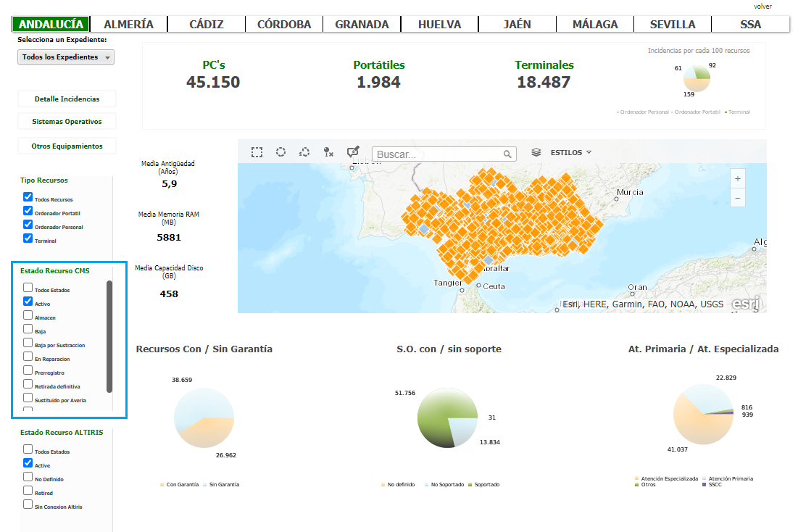Switch to the SSA tab

coord(751,24)
